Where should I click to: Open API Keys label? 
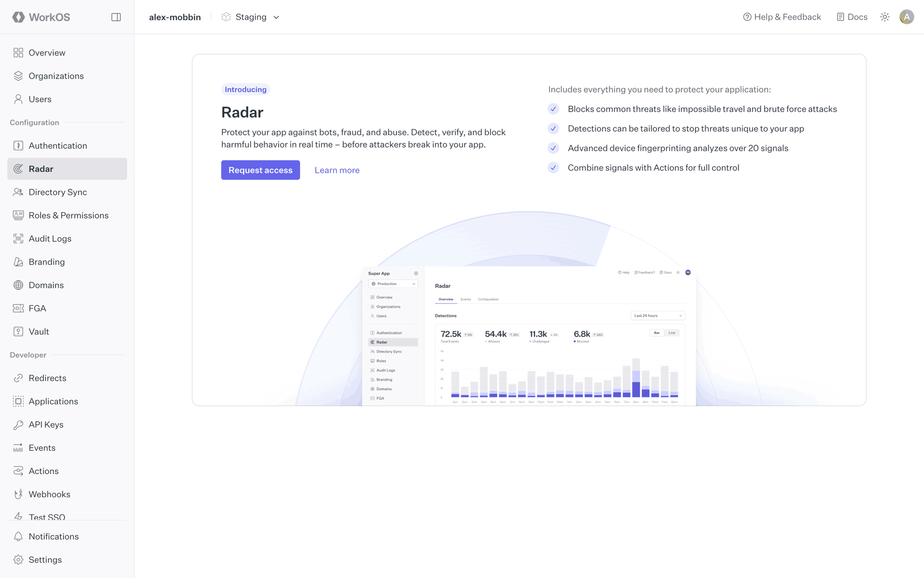click(46, 424)
